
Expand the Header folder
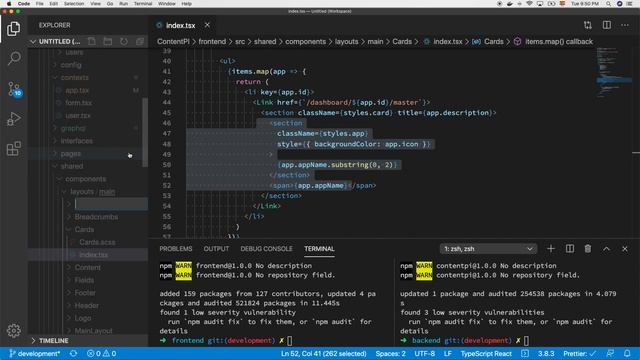click(86, 305)
